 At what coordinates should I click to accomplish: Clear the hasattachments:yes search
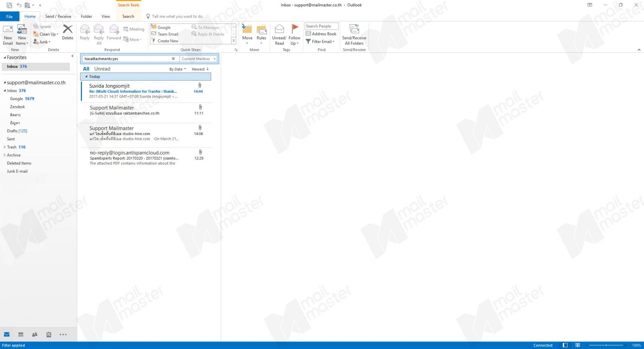(173, 59)
